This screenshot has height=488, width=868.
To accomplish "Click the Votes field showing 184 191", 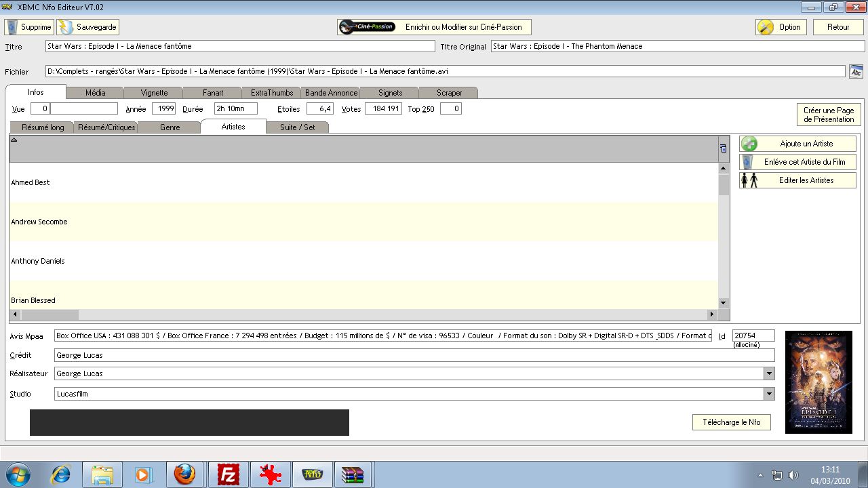I will (384, 108).
